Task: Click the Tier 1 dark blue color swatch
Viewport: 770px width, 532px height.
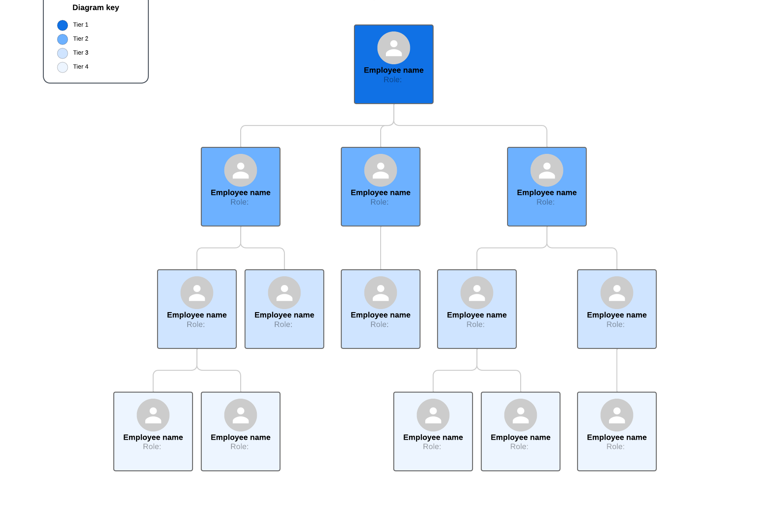Action: (63, 25)
